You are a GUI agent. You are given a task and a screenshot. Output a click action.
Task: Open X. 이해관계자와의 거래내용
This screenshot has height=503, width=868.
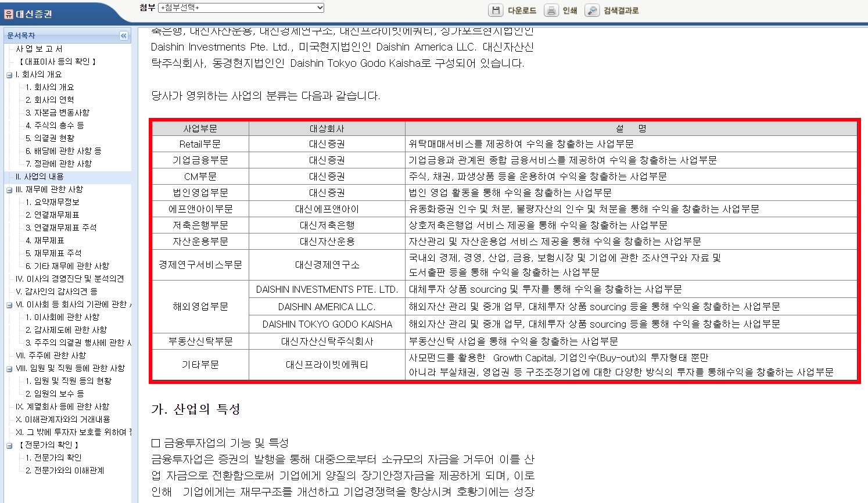pyautogui.click(x=63, y=419)
